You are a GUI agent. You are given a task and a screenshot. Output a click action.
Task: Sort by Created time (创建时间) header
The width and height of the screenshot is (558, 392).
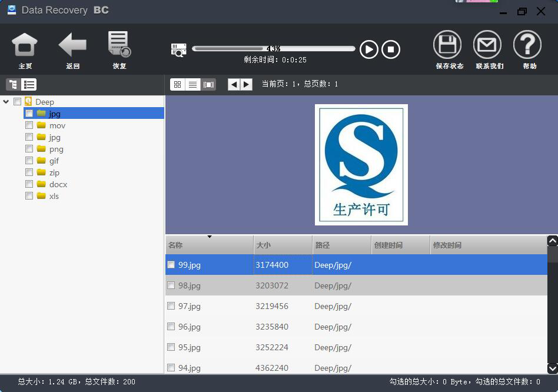pos(401,245)
